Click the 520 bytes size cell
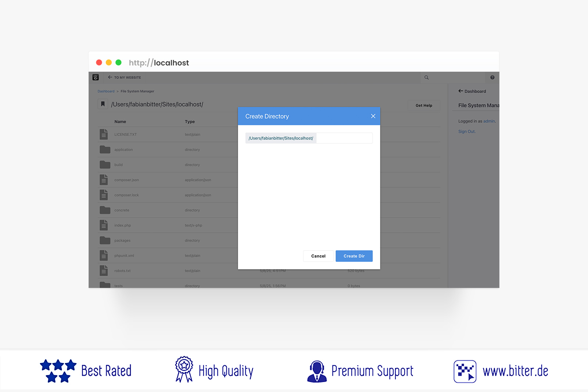588x392 pixels. click(x=356, y=271)
